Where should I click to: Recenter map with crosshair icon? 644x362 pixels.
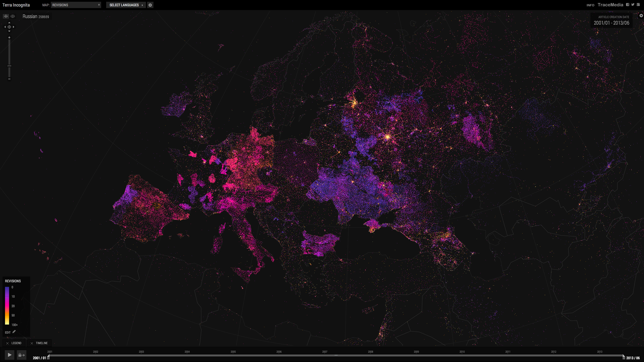9,27
